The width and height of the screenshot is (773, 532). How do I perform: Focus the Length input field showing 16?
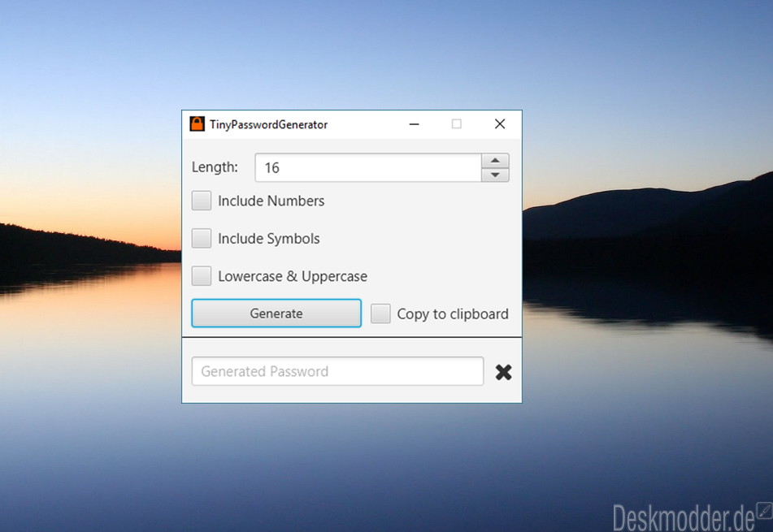point(368,167)
